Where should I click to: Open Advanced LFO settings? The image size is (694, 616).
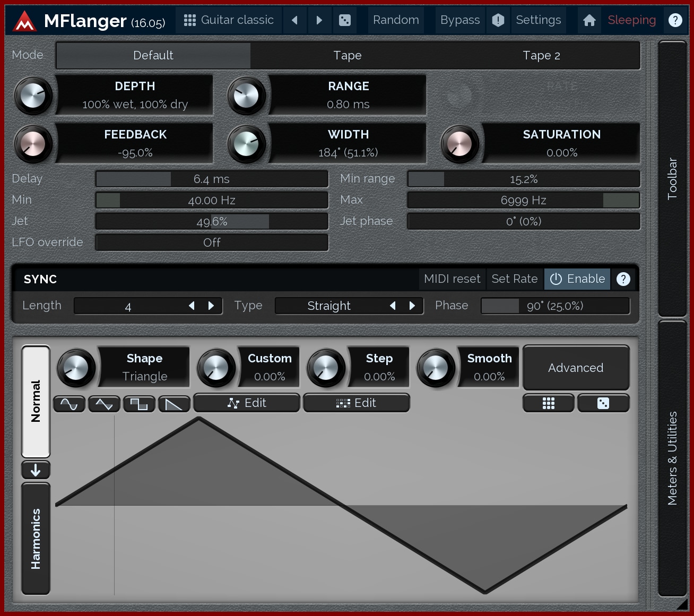click(x=576, y=368)
